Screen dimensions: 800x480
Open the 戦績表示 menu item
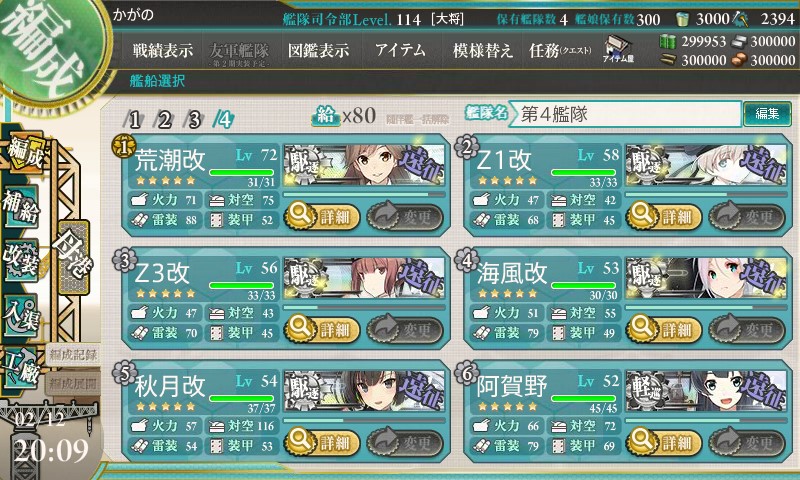163,50
